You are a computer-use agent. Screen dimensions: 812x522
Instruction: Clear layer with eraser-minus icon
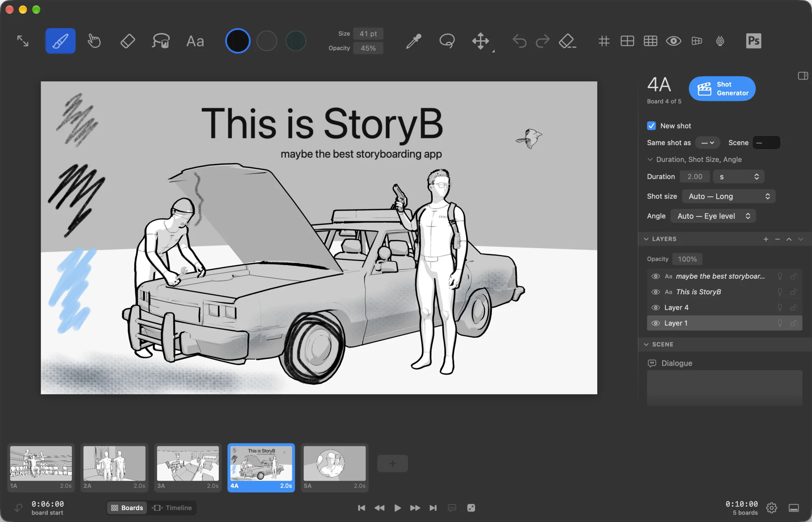point(567,41)
